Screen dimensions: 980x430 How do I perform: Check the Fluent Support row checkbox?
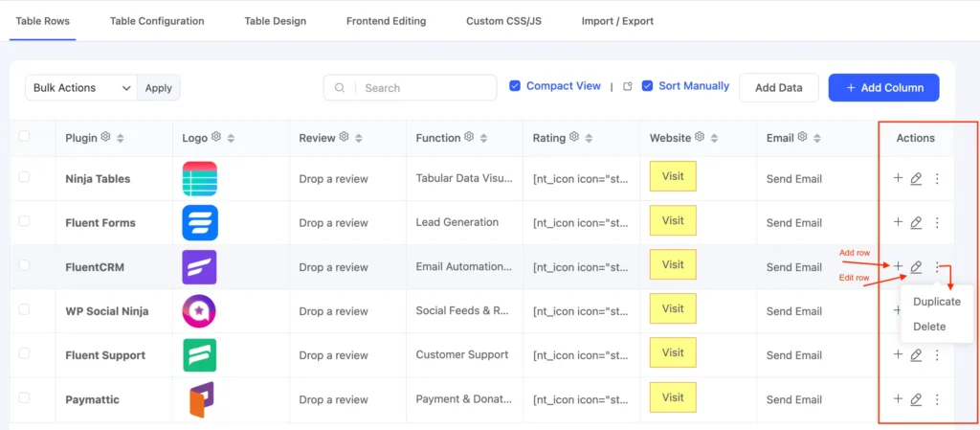click(x=24, y=353)
